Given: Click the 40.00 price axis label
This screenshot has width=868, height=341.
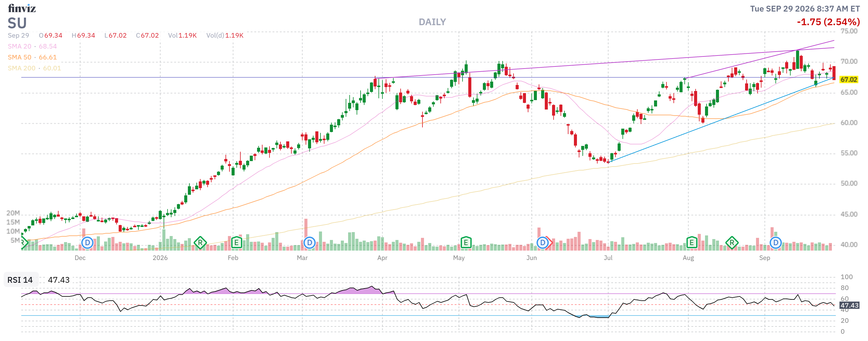Looking at the screenshot, I should 849,245.
